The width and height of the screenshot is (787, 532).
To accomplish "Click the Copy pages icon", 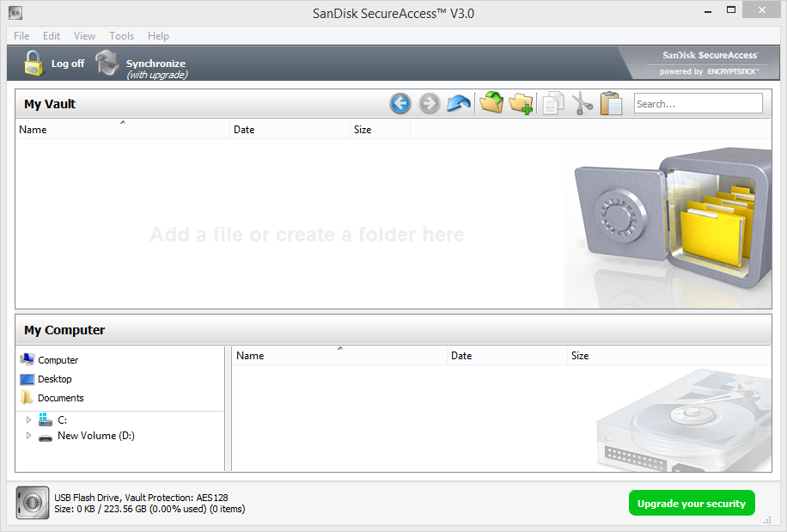I will point(553,103).
